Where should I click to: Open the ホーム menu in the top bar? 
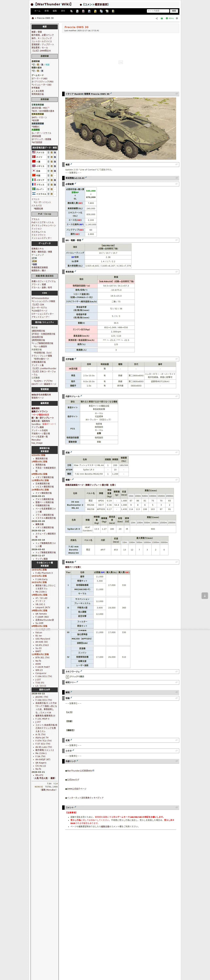tap(37, 11)
